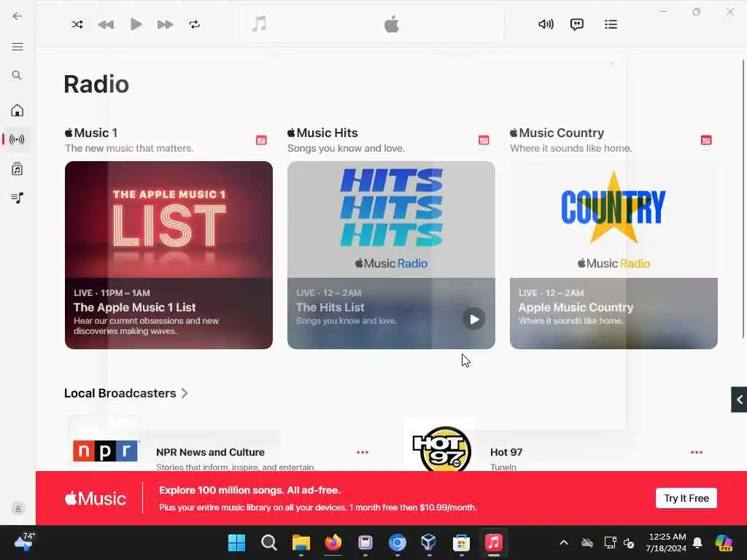Click the Music Hits station heading
The width and height of the screenshot is (747, 560).
coord(322,133)
